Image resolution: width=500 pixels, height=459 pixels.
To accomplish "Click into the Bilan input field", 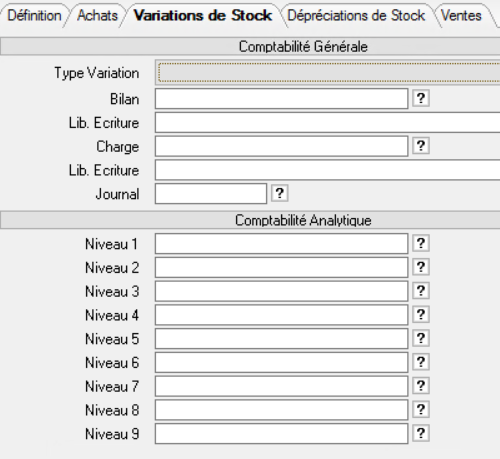I will [282, 99].
